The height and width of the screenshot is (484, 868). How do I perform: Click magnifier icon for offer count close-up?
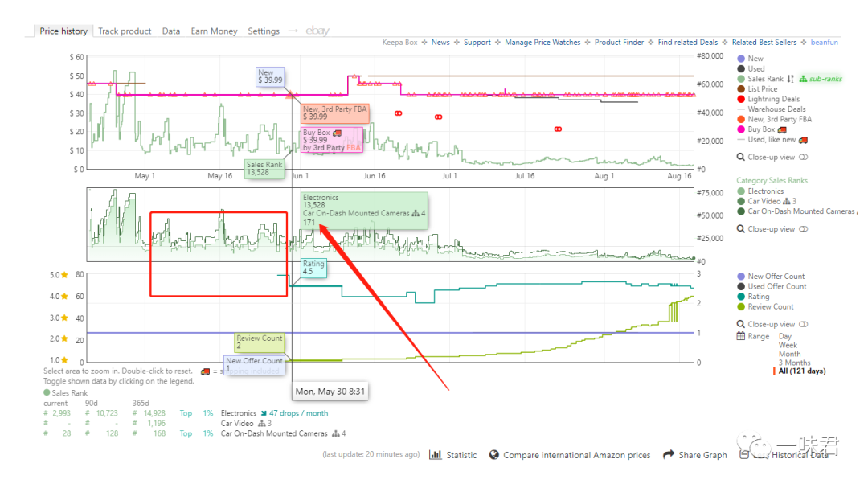click(x=741, y=325)
